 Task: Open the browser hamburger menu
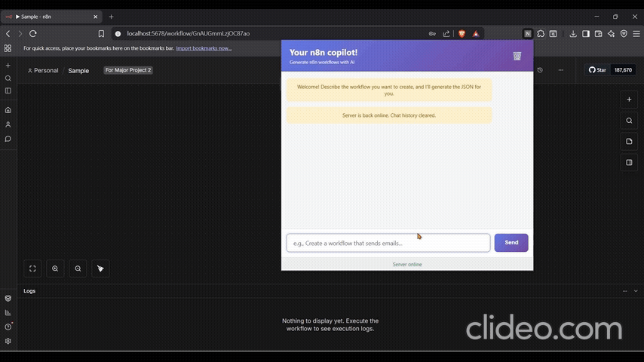pos(636,34)
